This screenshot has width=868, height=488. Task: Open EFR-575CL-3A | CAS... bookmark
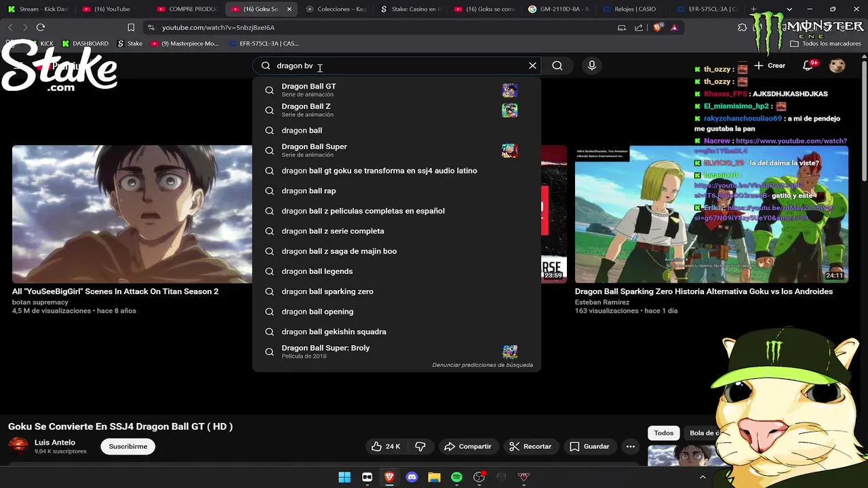263,43
